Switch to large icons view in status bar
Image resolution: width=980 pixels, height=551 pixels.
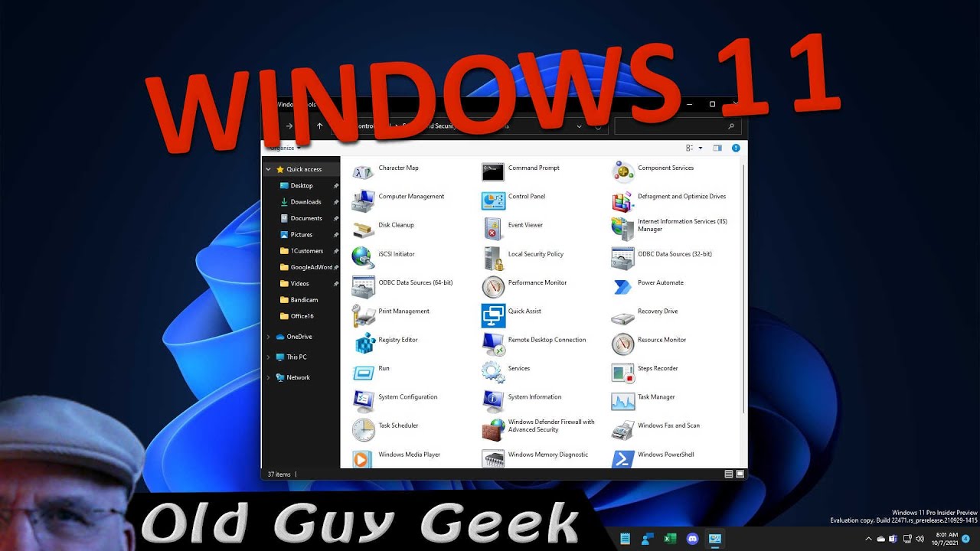(740, 474)
